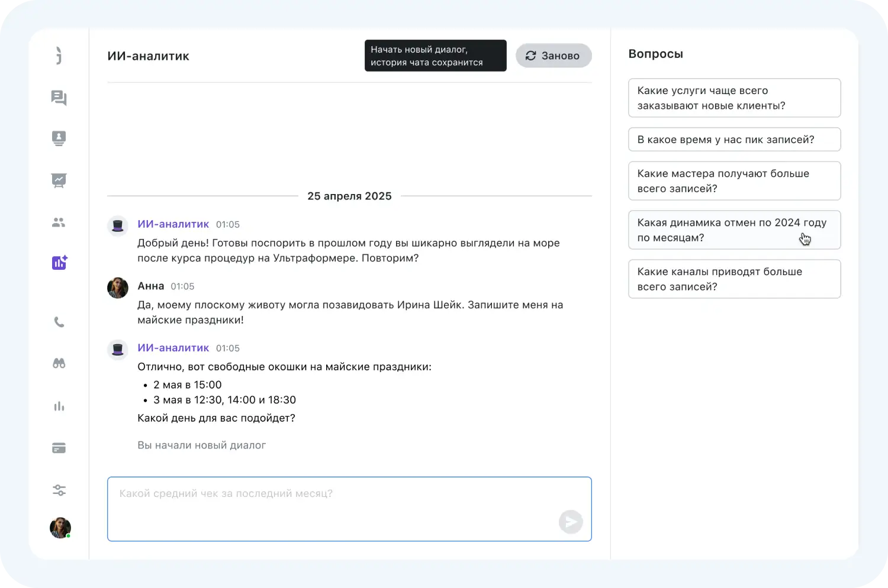Open the binoculars icon in sidebar
Viewport: 888px width, 588px height.
tap(59, 364)
